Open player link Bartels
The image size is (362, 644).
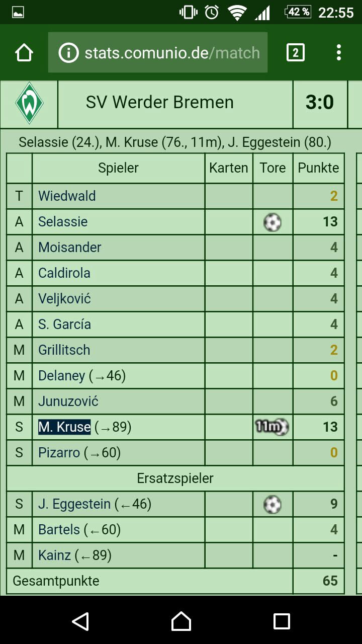(59, 530)
